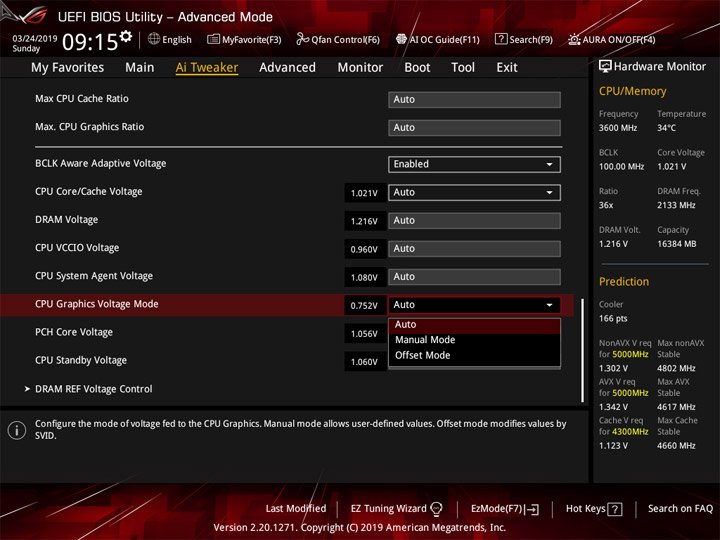Open the Monitor tab

pyautogui.click(x=360, y=68)
